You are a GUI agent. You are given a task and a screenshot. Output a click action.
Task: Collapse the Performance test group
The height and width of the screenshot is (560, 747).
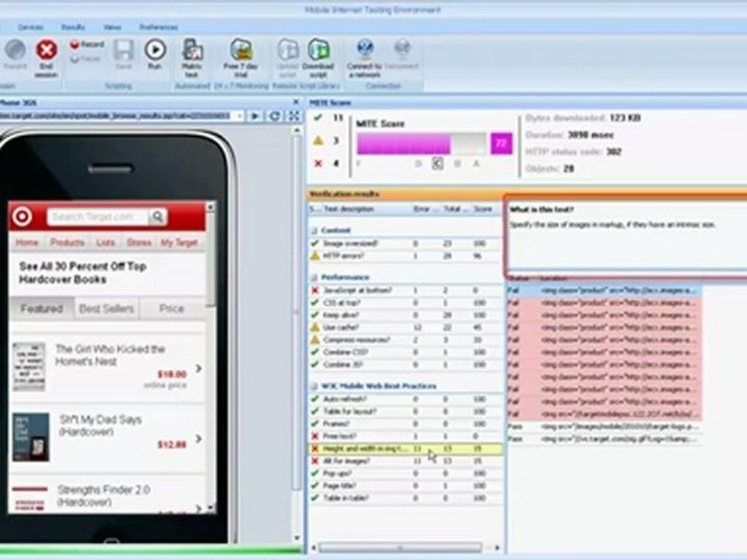(314, 277)
